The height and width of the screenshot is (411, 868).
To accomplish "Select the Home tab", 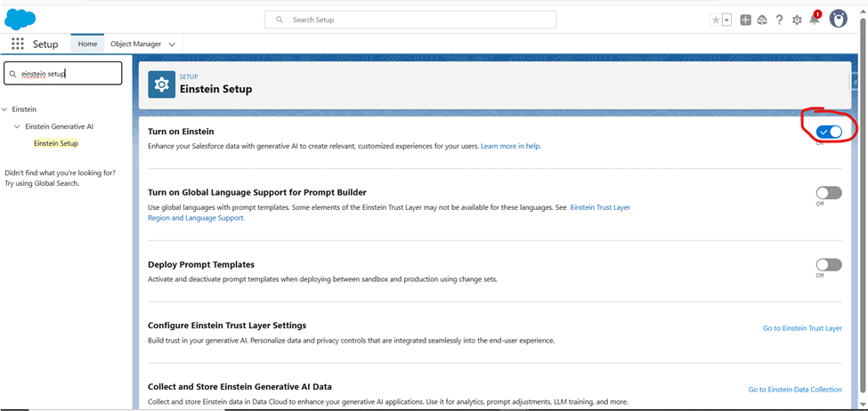I will 87,44.
